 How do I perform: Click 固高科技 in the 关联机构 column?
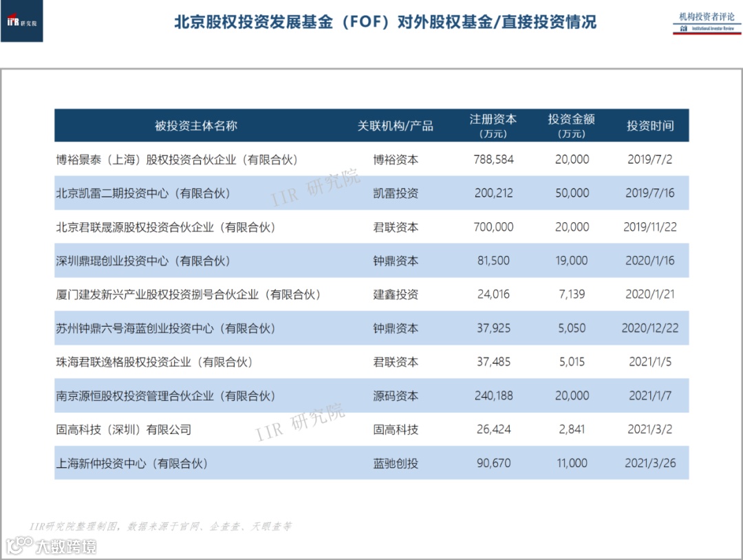pos(396,430)
